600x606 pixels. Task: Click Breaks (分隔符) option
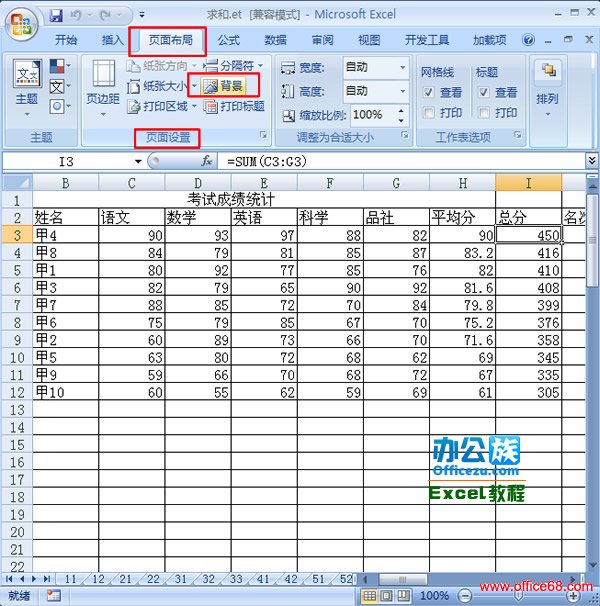tap(233, 66)
